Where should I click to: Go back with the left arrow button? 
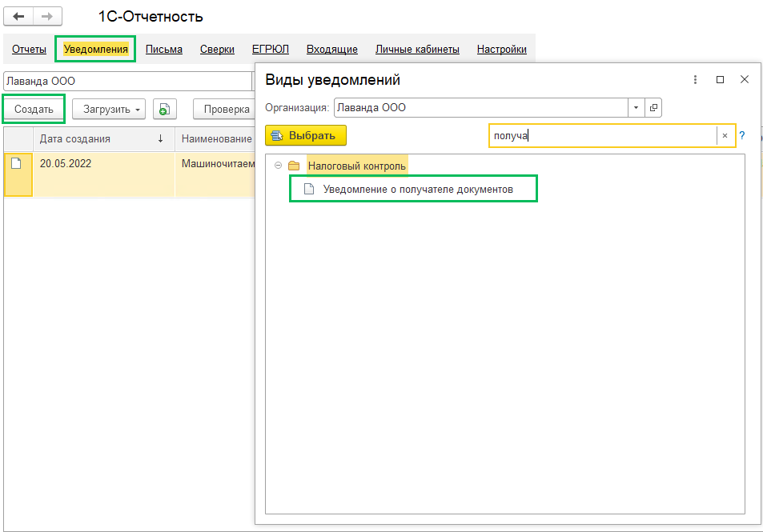(x=18, y=17)
